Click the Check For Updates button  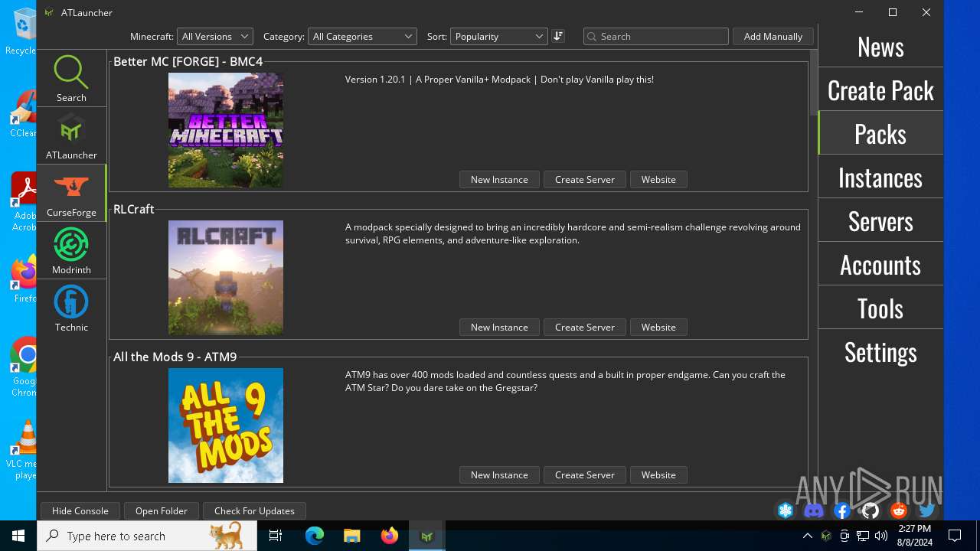click(254, 510)
